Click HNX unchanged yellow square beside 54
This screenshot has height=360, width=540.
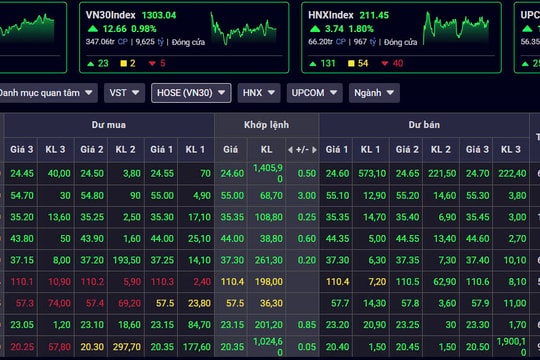click(351, 64)
